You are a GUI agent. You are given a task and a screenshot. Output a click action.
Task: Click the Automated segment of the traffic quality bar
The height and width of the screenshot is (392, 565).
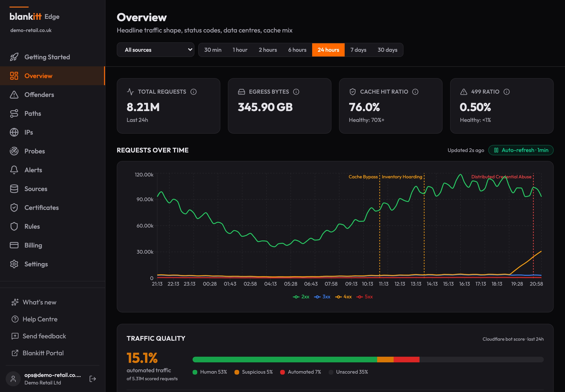(406, 360)
